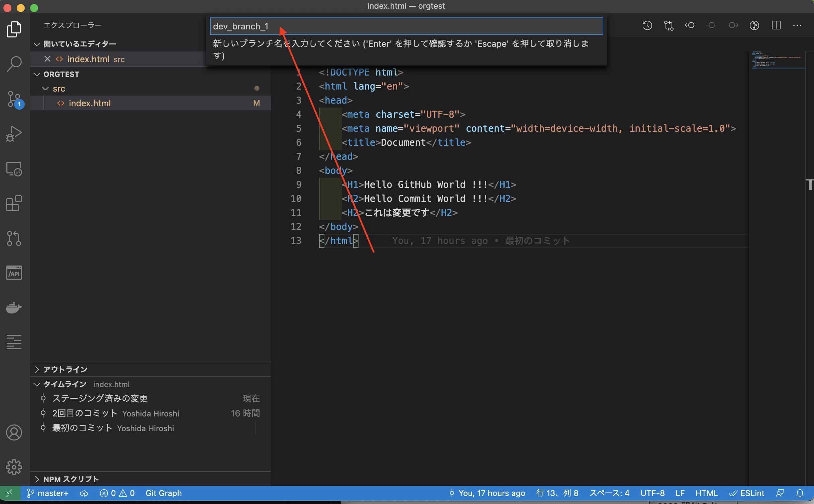Click into the branch name input field
The height and width of the screenshot is (504, 814).
point(406,26)
